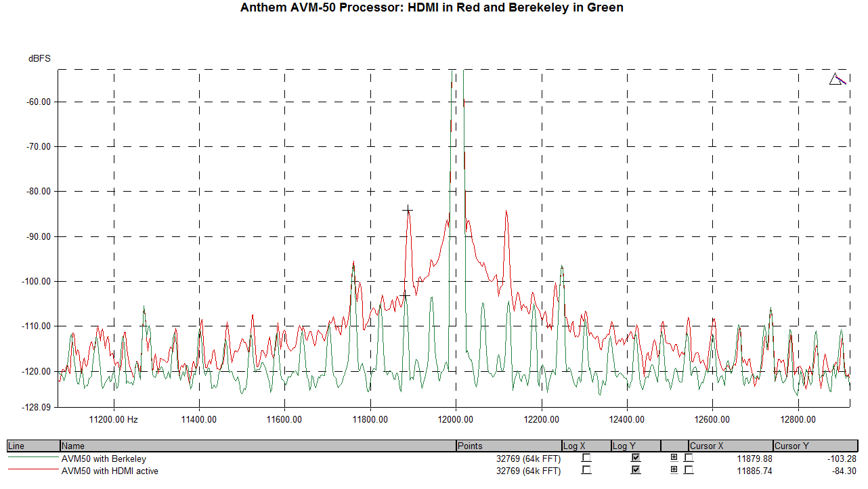
Task: Tick the cursor checkbox in the HDMI active row
Action: point(689,470)
